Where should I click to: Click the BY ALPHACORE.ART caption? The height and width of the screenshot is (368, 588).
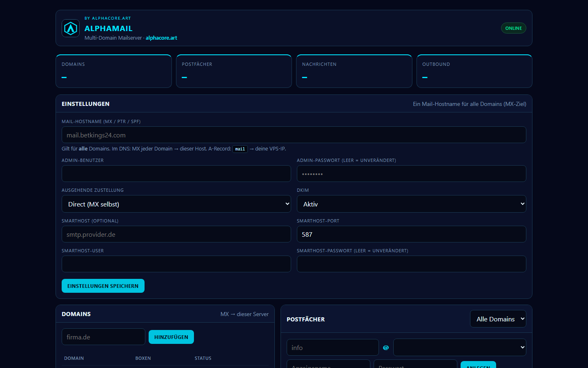108,18
